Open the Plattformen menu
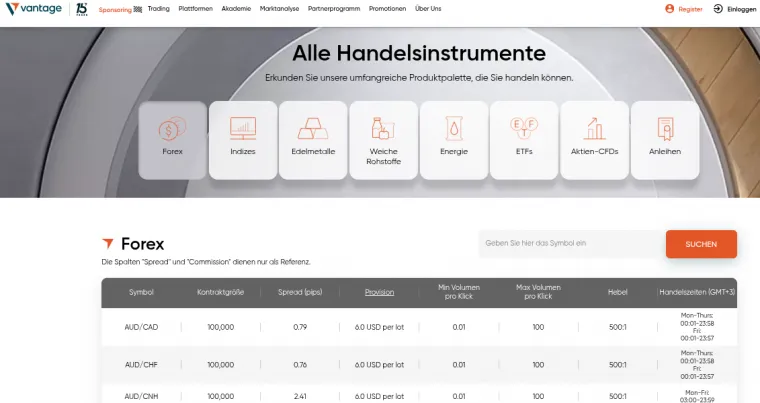The height and width of the screenshot is (403, 760). tap(195, 9)
